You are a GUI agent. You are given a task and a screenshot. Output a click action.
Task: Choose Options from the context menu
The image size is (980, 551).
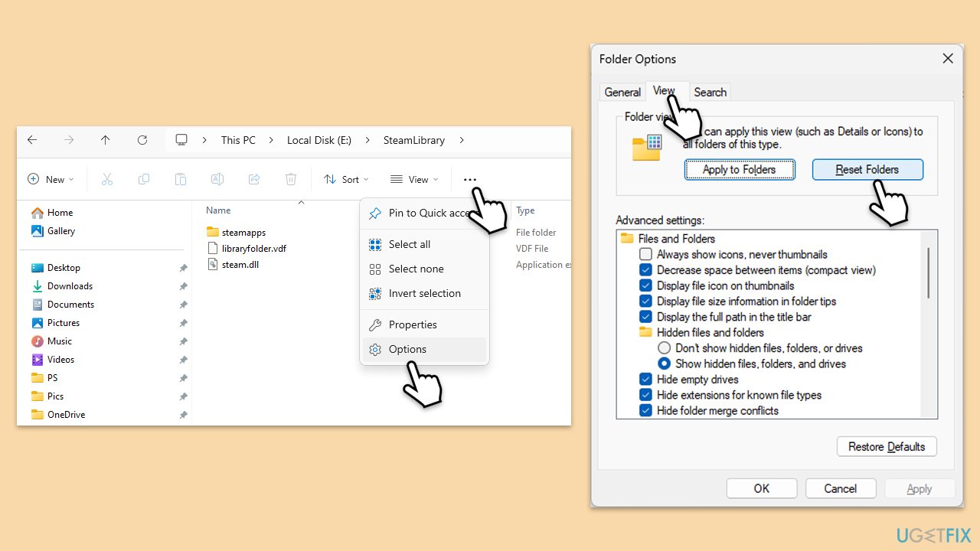(407, 349)
